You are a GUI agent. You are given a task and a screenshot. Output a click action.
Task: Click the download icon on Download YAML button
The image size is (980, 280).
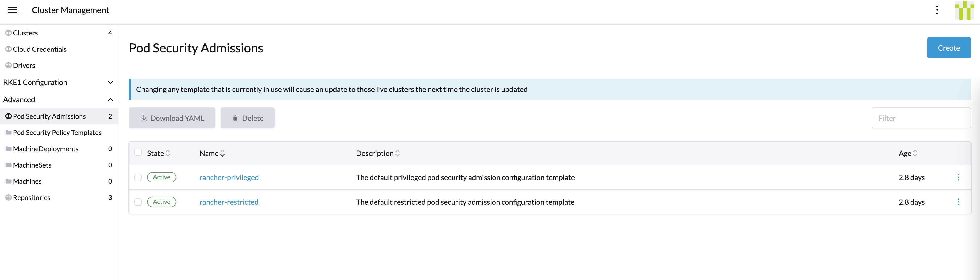[x=144, y=118]
